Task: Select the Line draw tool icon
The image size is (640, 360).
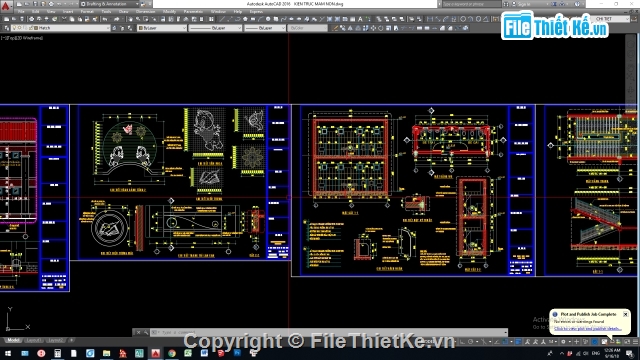Action: pyautogui.click(x=222, y=19)
